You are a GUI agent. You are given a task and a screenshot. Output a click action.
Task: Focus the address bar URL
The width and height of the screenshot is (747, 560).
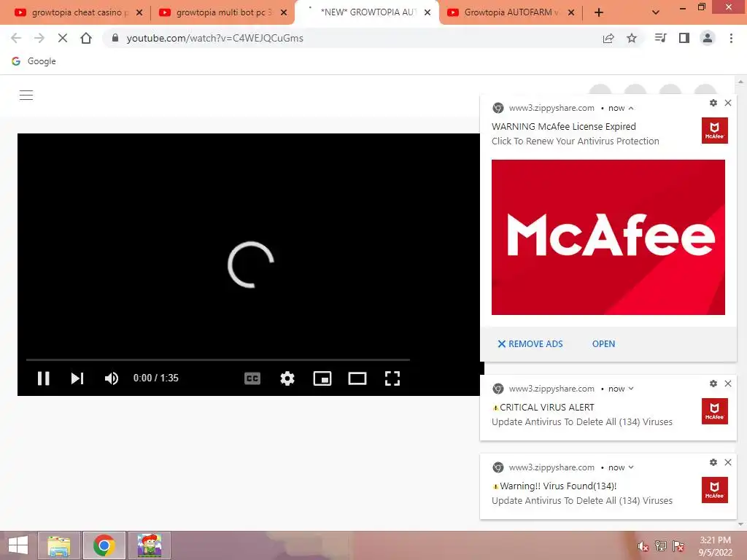point(215,38)
